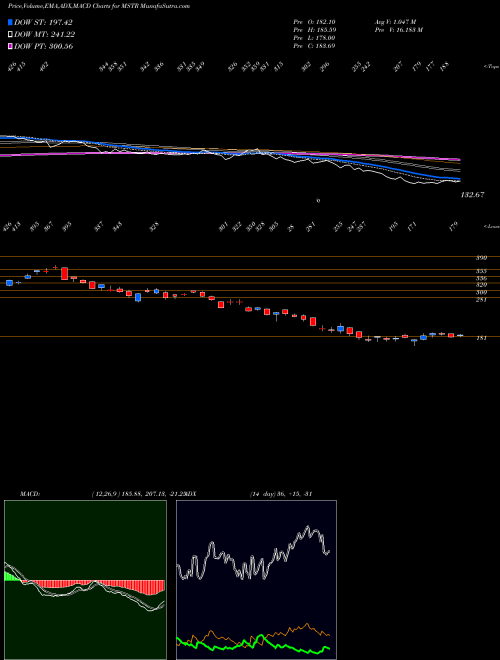Image resolution: width=500 pixels, height=660 pixels.
Task: Click the 'Pre C: 183.69' value
Action: click(314, 46)
